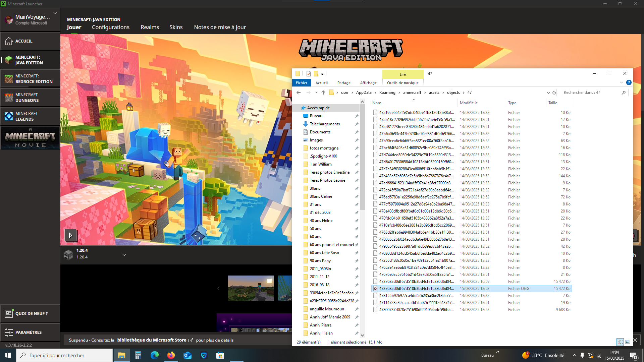Open the Skins tab
Image resolution: width=644 pixels, height=362 pixels.
[176, 27]
